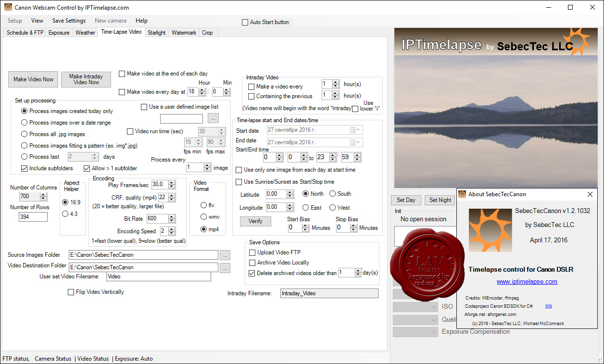Check Flip Video Vertically
This screenshot has height=364, width=604.
point(71,292)
